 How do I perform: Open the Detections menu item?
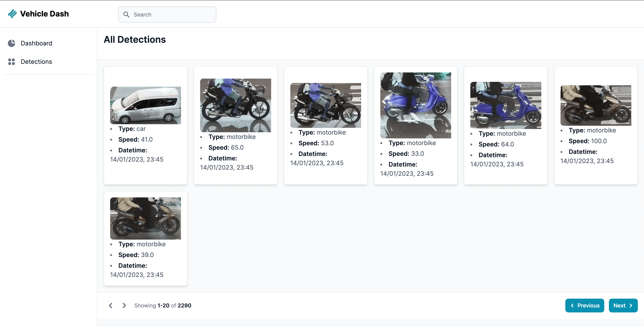tap(36, 62)
